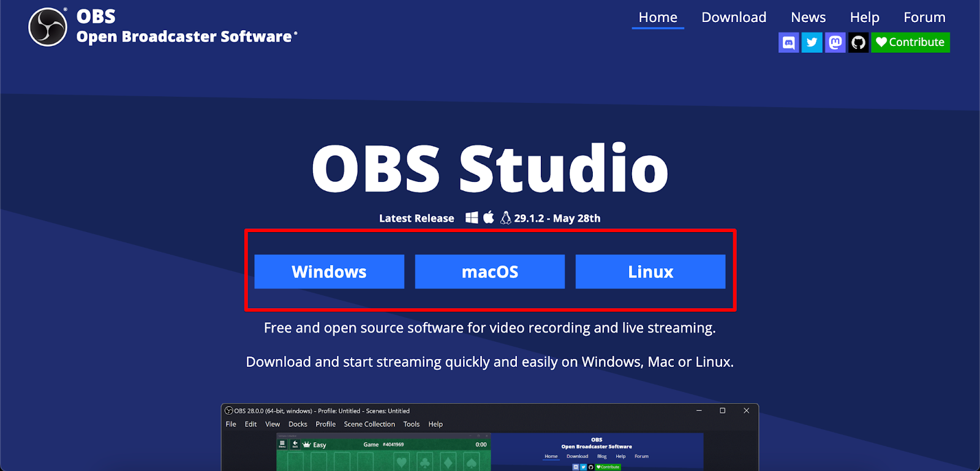This screenshot has height=471, width=980.
Task: Open the Mastodon icon link
Action: tap(835, 42)
